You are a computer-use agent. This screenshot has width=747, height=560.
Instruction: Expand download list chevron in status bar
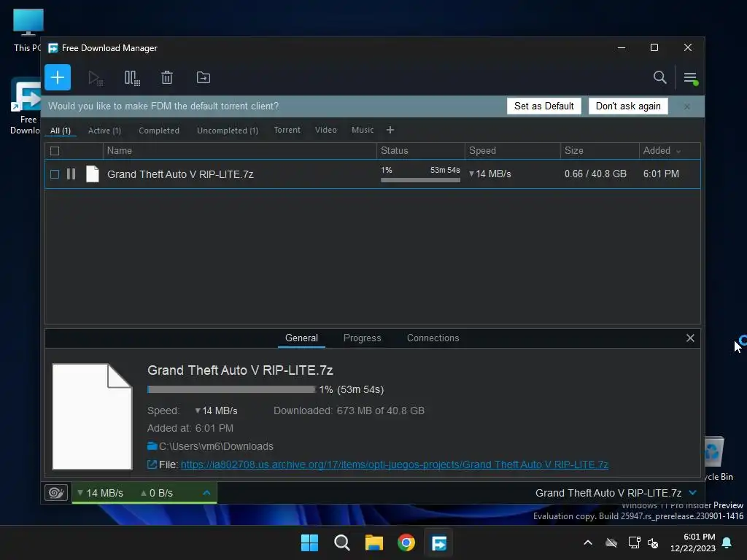click(693, 493)
